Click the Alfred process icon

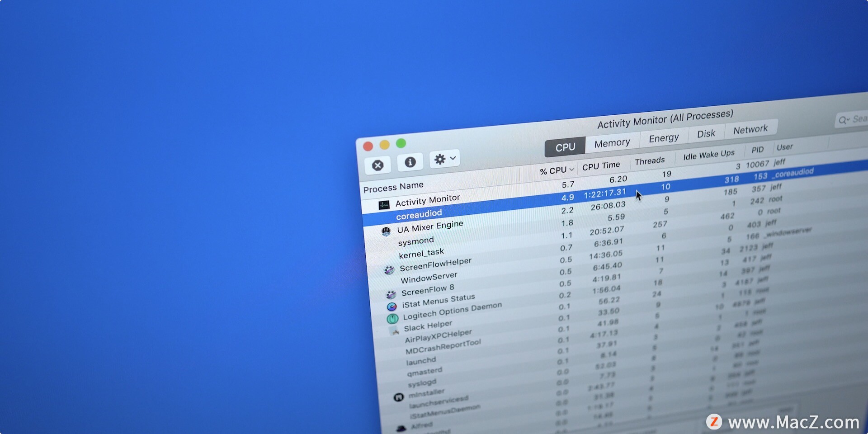point(401,428)
